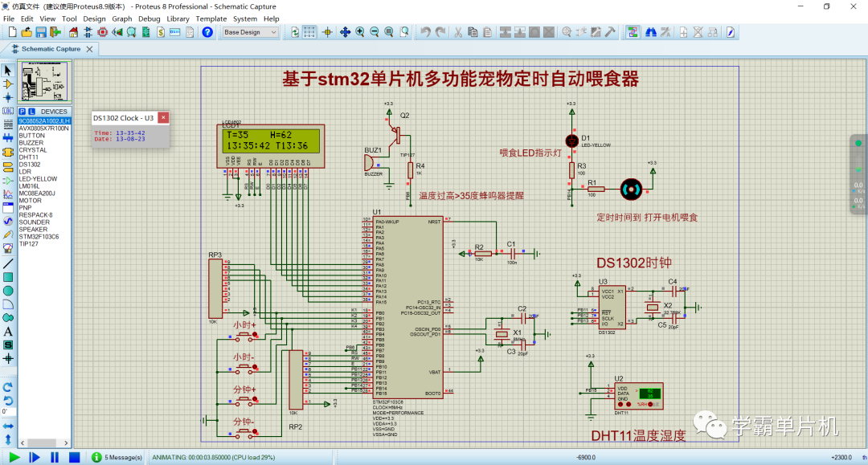The image size is (868, 465).
Task: Run the simulation with Play button
Action: pos(14,457)
